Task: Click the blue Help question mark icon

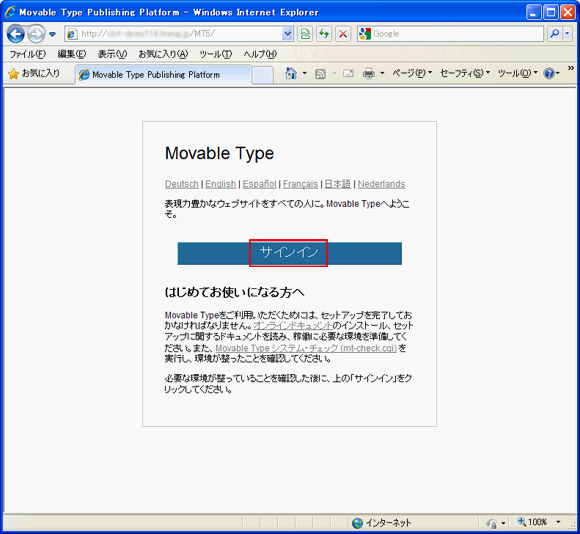Action: point(549,74)
